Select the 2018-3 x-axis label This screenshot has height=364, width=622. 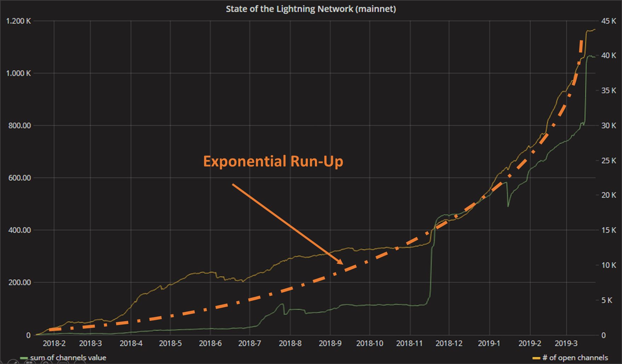pyautogui.click(x=90, y=343)
